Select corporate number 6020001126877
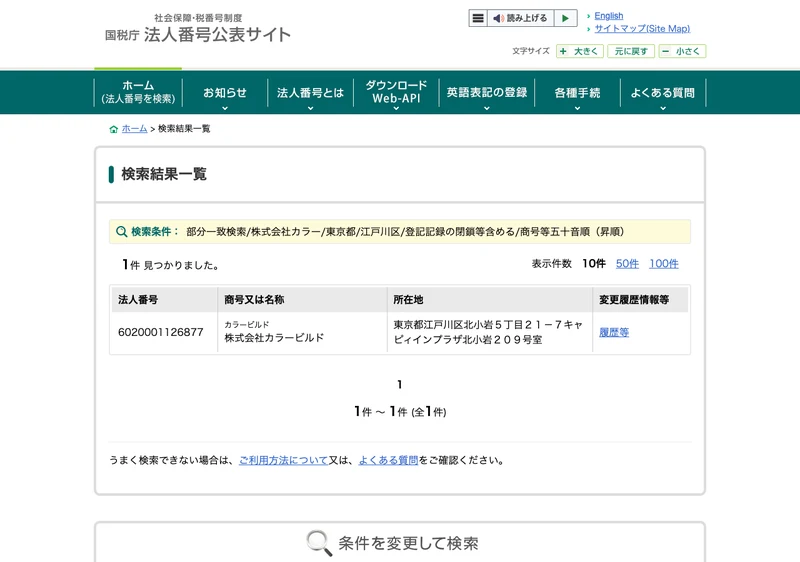This screenshot has height=562, width=800. point(161,332)
